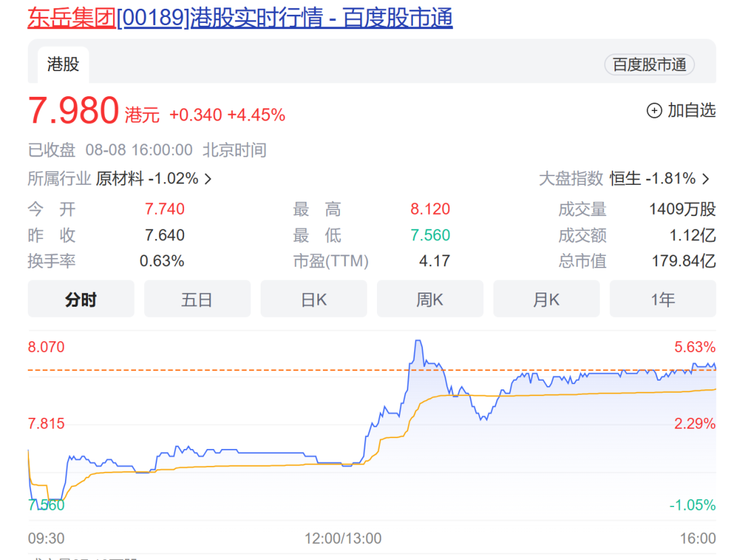Image resolution: width=731 pixels, height=560 pixels.
Task: Click the 12:00/13:00 time axis label
Action: [343, 538]
